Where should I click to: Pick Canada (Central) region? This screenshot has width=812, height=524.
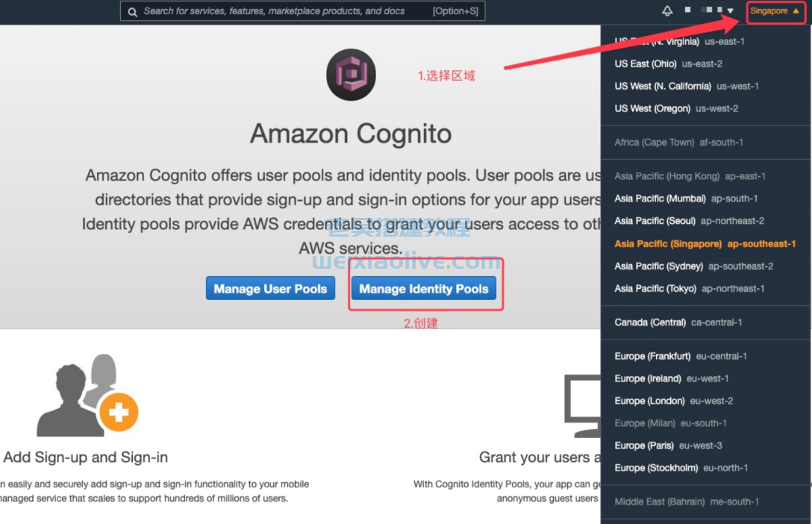(678, 322)
